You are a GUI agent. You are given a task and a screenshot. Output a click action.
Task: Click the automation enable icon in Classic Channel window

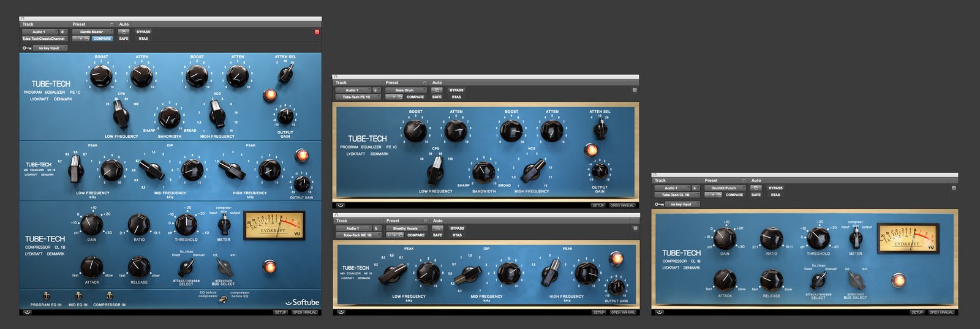click(124, 32)
